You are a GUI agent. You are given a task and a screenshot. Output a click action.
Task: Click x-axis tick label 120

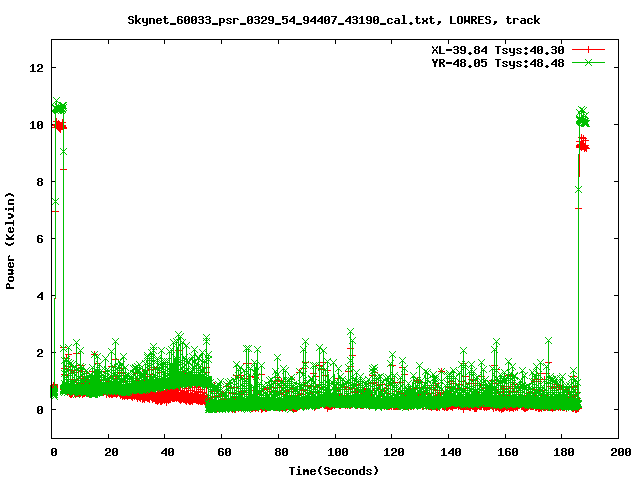pos(394,452)
